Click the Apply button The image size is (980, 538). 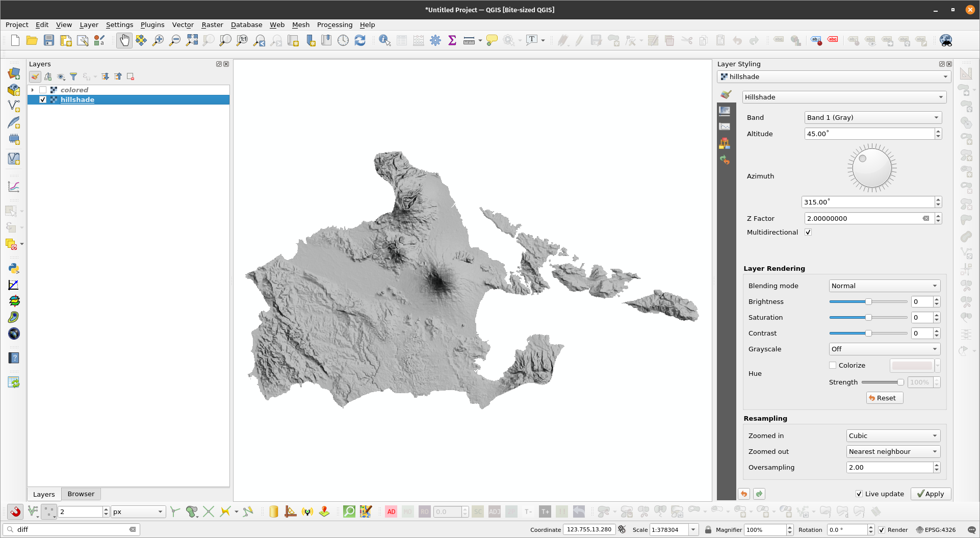[x=931, y=494]
